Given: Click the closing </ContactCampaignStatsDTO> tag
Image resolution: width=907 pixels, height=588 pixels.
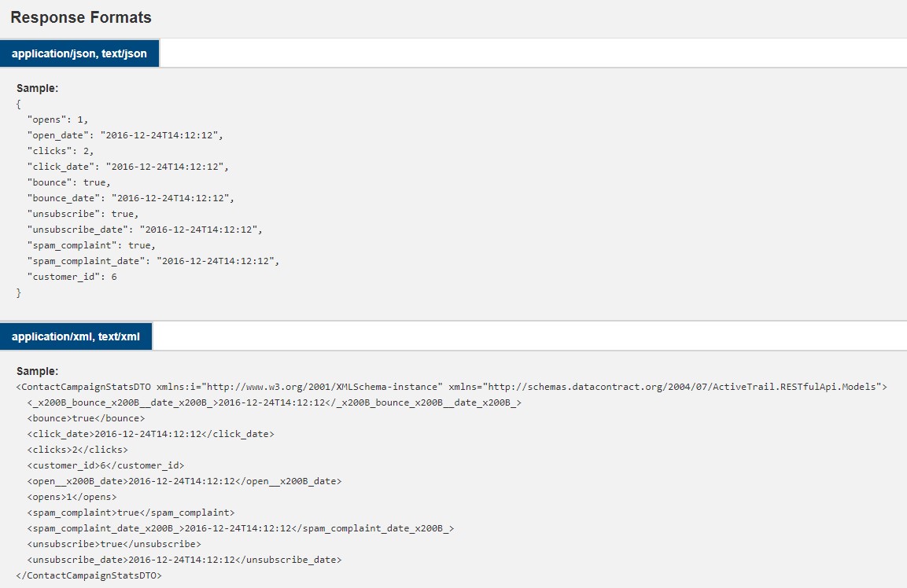Looking at the screenshot, I should coord(89,575).
